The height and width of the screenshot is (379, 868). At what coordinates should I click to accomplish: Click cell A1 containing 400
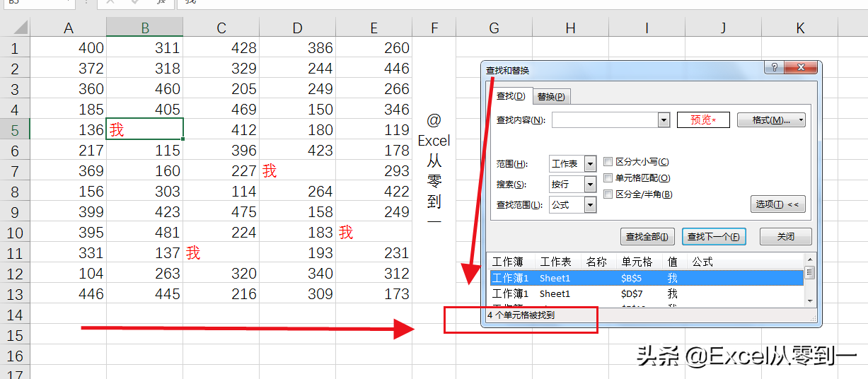(69, 48)
